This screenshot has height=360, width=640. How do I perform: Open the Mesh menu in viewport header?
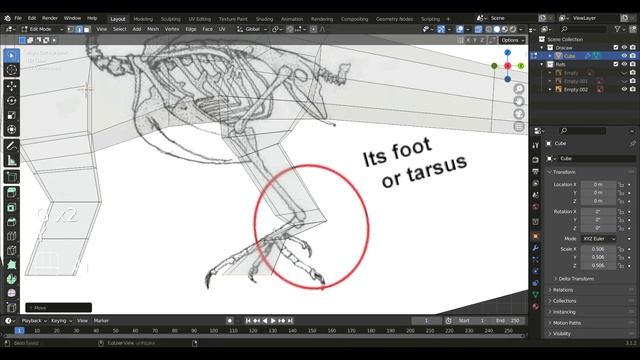coord(153,29)
